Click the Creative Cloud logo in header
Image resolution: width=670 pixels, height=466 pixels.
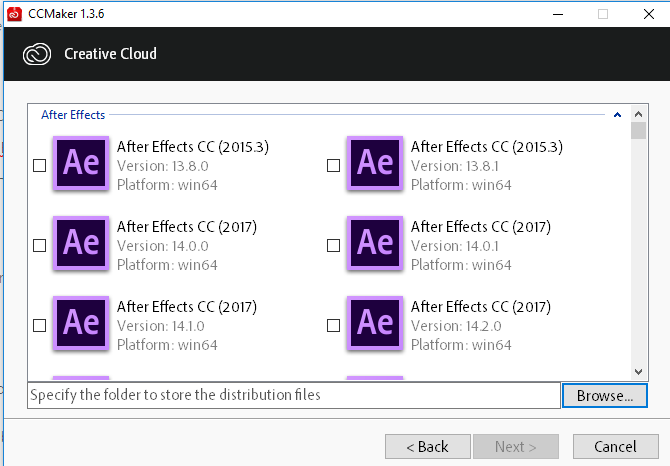coord(37,54)
